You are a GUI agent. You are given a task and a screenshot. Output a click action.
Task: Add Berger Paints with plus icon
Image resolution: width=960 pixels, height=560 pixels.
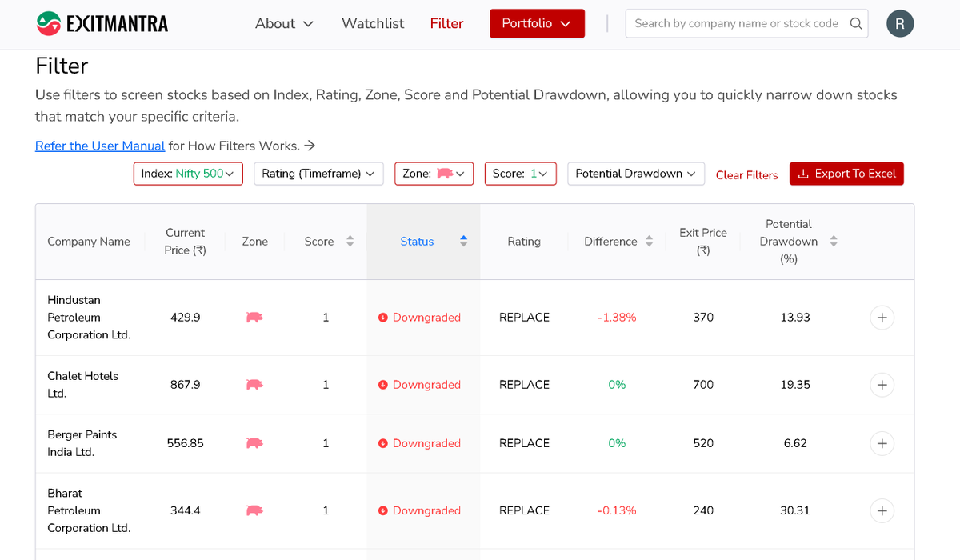tap(882, 443)
